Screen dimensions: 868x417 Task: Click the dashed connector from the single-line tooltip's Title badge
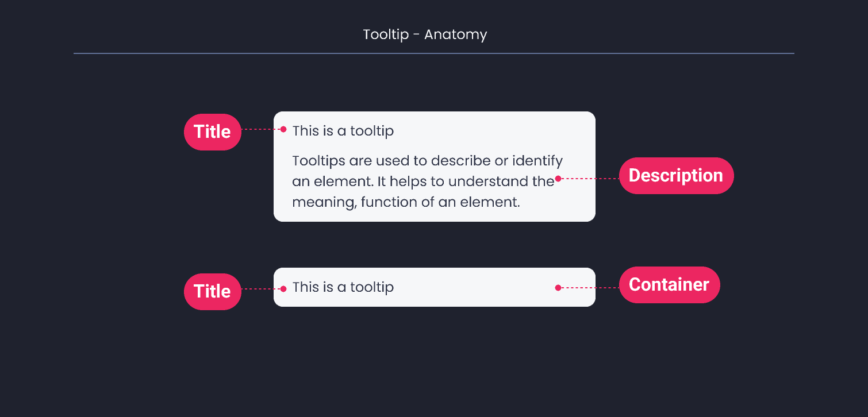(x=261, y=289)
